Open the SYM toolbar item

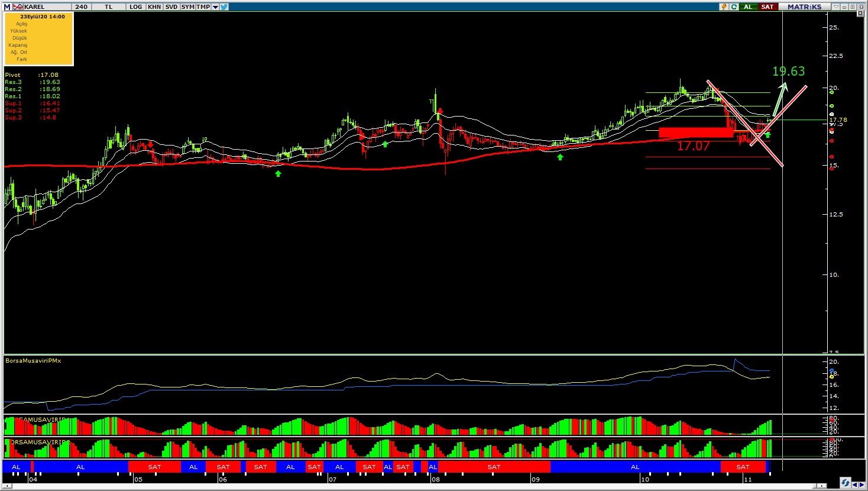pyautogui.click(x=187, y=7)
